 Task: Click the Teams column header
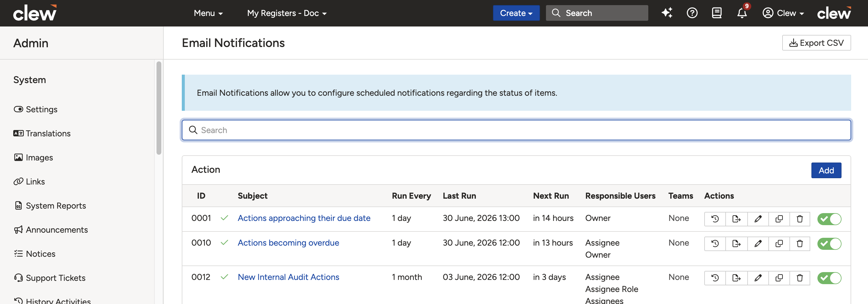(x=680, y=196)
